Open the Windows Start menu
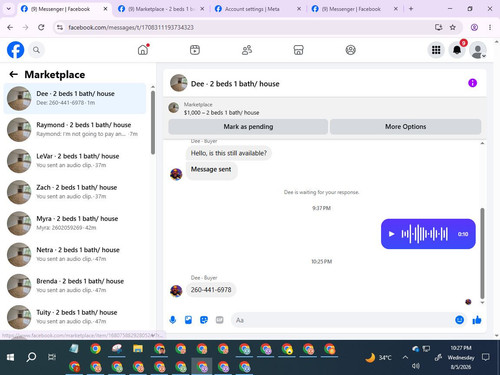Viewport: 500px width, 375px height. [10, 357]
